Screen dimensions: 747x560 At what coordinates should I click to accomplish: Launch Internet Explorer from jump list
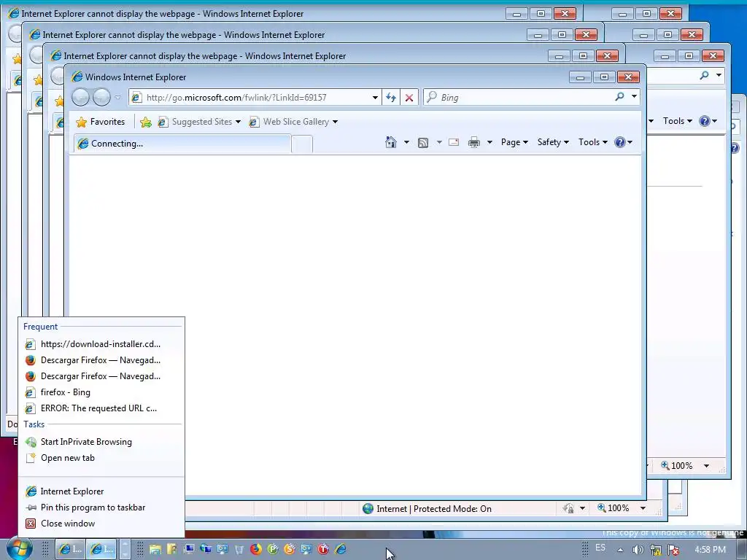101,491
